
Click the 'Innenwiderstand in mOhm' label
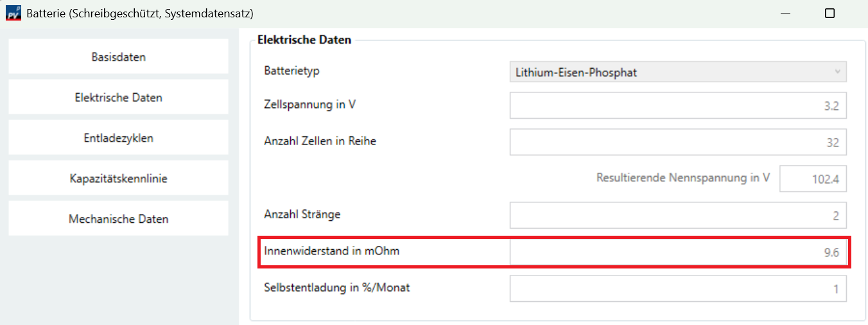tap(331, 251)
